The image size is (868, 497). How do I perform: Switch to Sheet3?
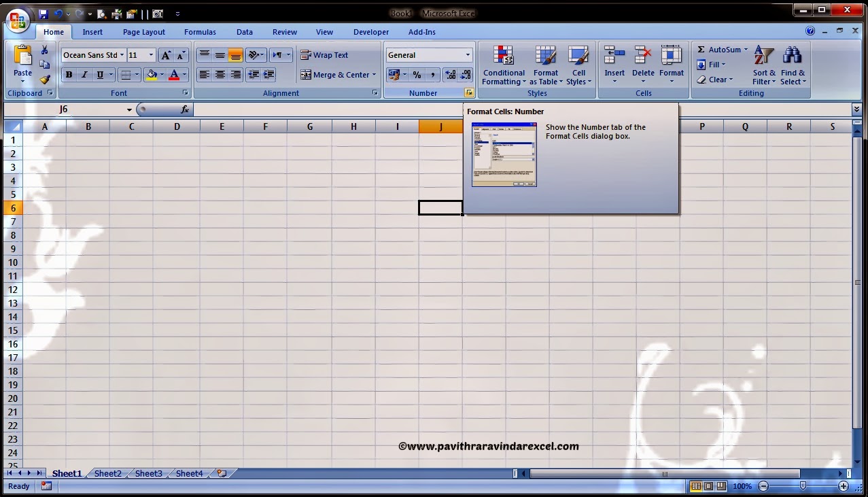pos(147,473)
